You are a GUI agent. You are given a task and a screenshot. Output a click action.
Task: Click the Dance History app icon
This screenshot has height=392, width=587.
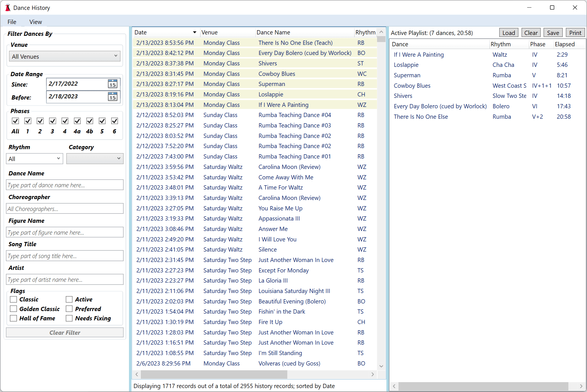8,8
